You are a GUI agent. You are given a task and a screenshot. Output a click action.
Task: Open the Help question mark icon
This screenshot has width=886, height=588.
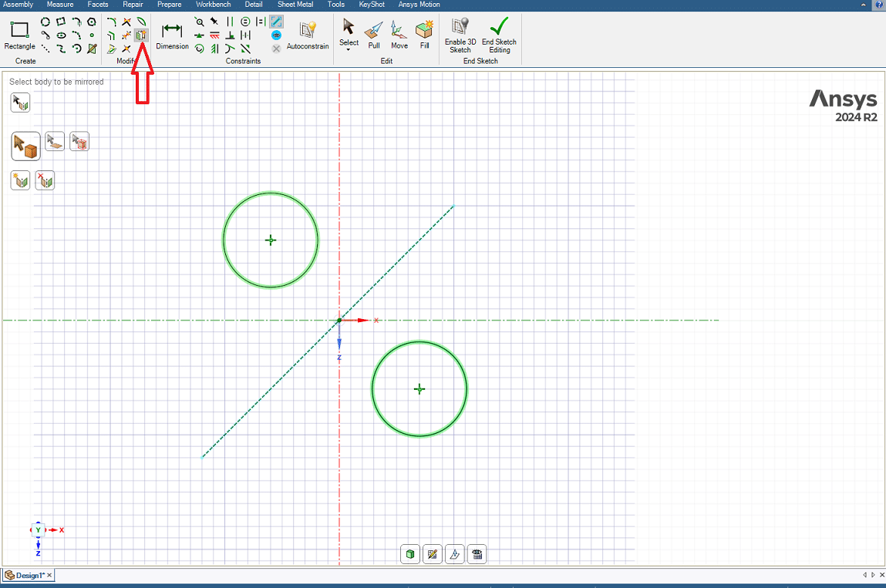coord(879,5)
